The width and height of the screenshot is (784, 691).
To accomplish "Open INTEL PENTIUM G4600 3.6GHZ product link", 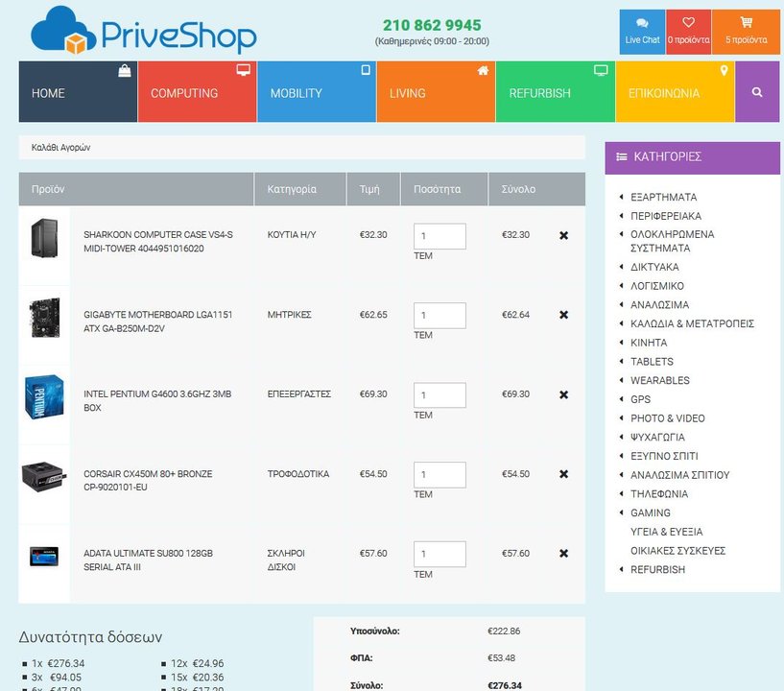I will coord(157,400).
